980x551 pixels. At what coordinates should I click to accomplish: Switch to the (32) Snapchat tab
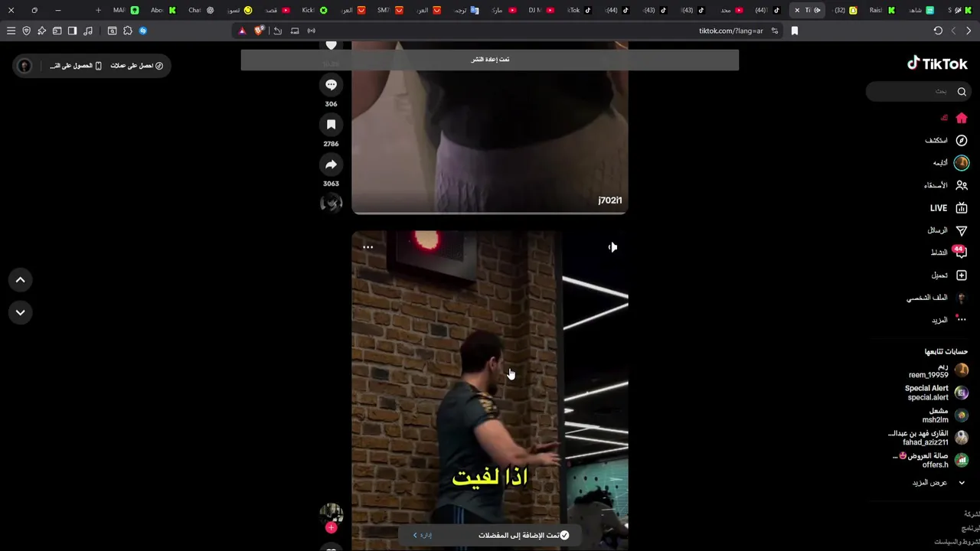(845, 10)
